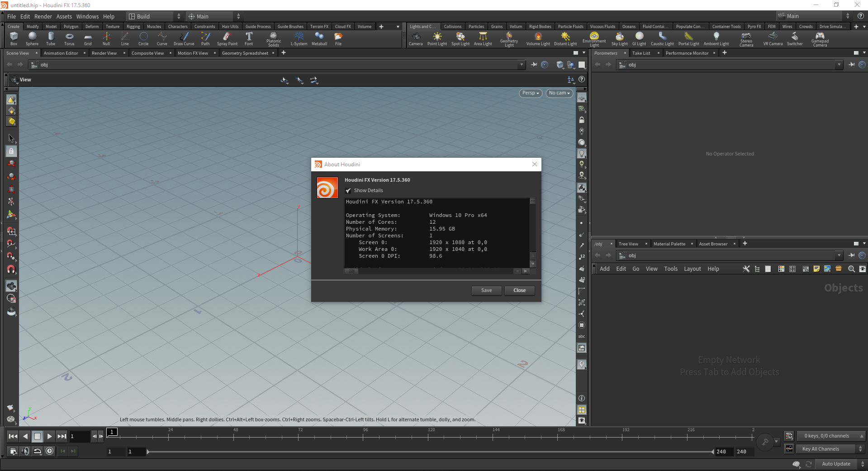Select the Null shelf tool
Viewport: 868px width, 471px height.
click(106, 39)
